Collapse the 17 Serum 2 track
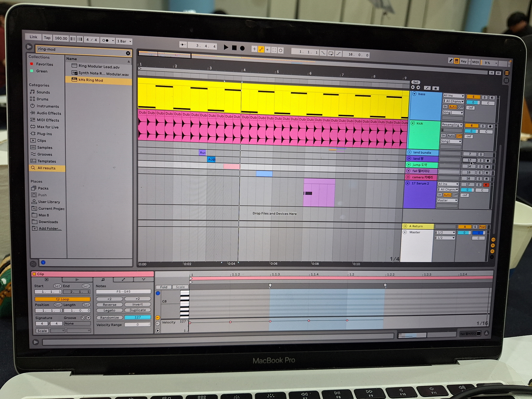Screen dimensions: 532x399 coord(407,184)
